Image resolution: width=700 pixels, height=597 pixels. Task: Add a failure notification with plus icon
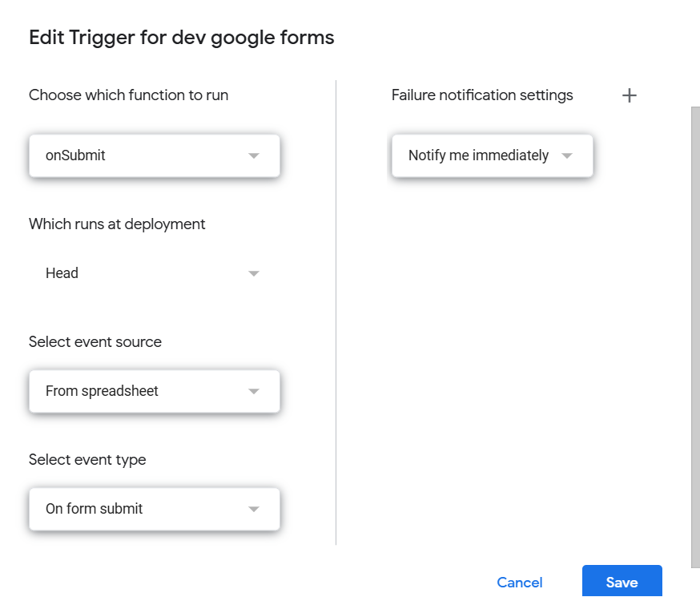coord(629,95)
